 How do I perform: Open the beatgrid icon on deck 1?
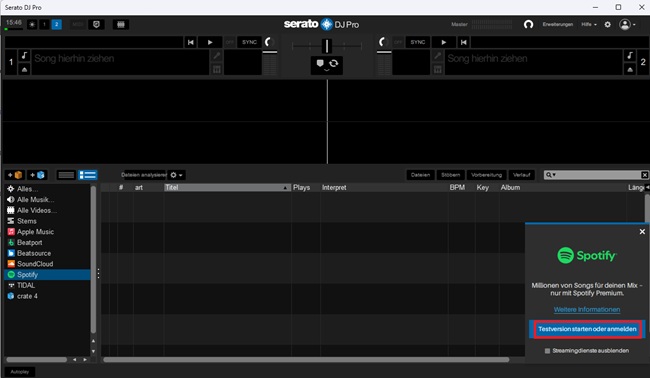(216, 69)
